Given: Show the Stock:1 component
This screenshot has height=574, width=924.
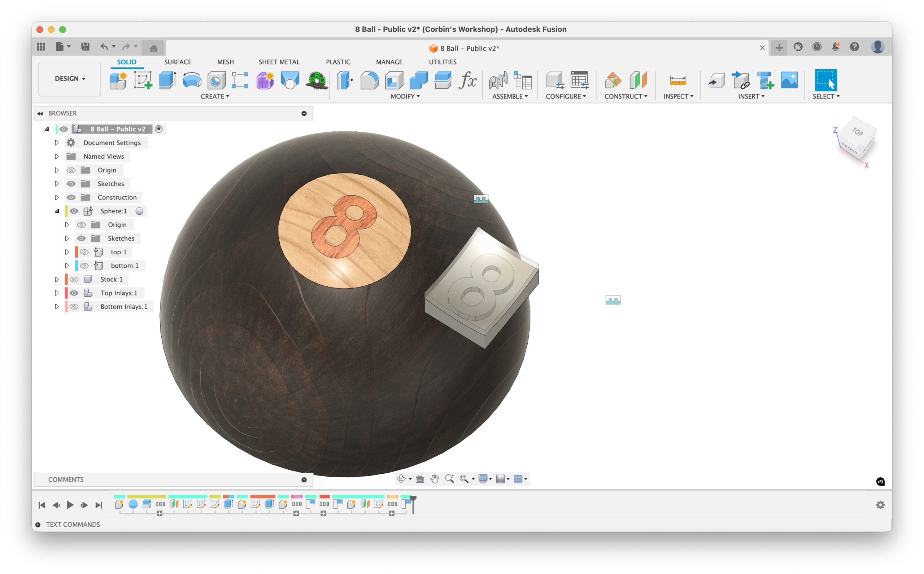Looking at the screenshot, I should point(74,279).
